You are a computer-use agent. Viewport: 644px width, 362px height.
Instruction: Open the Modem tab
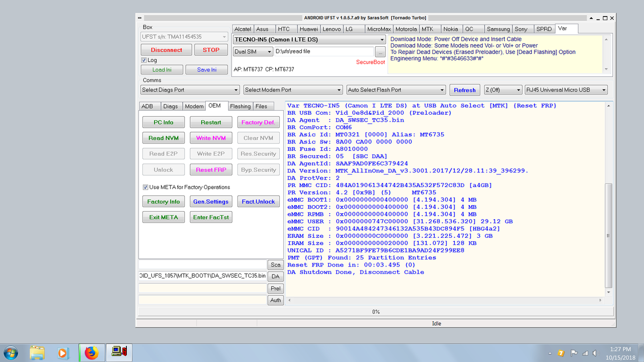coord(194,106)
